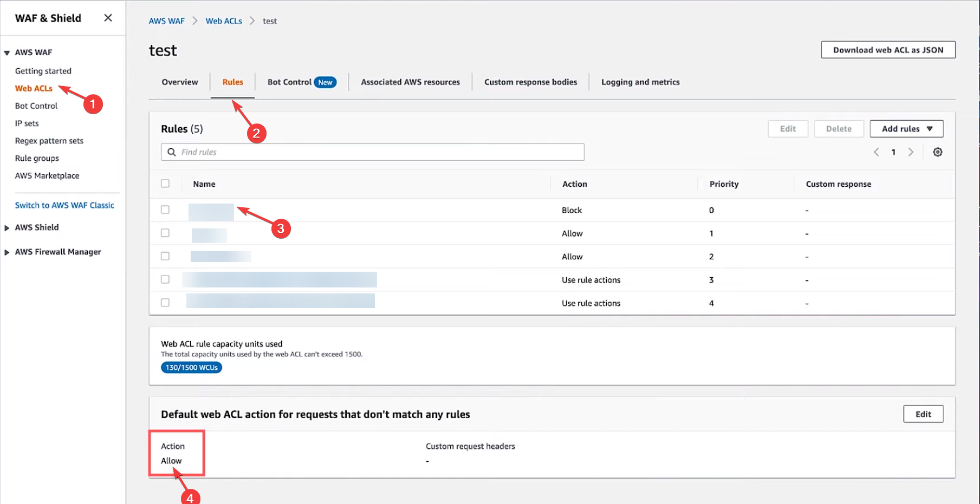
Task: Check the rule with priority 3
Action: pyautogui.click(x=165, y=279)
